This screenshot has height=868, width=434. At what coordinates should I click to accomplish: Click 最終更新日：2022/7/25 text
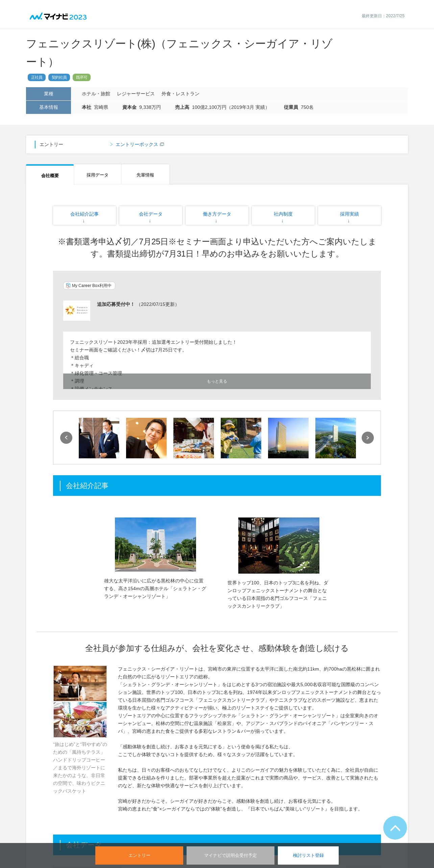(383, 16)
